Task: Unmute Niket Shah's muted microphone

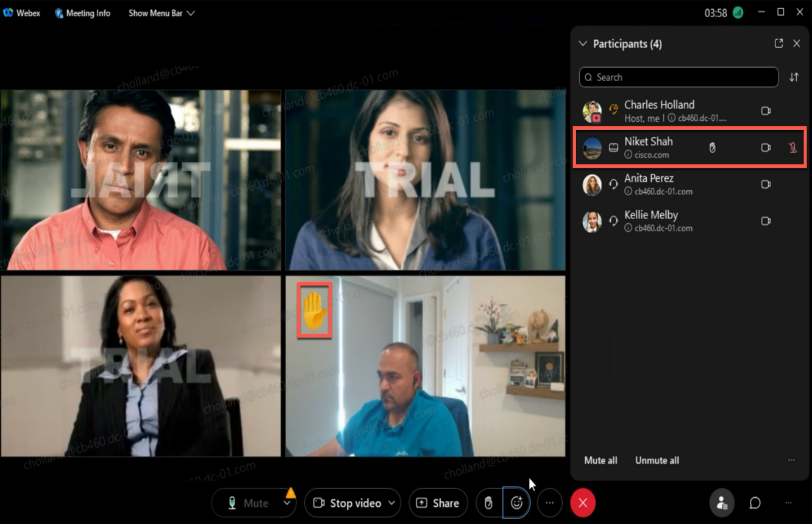Action: (x=792, y=148)
